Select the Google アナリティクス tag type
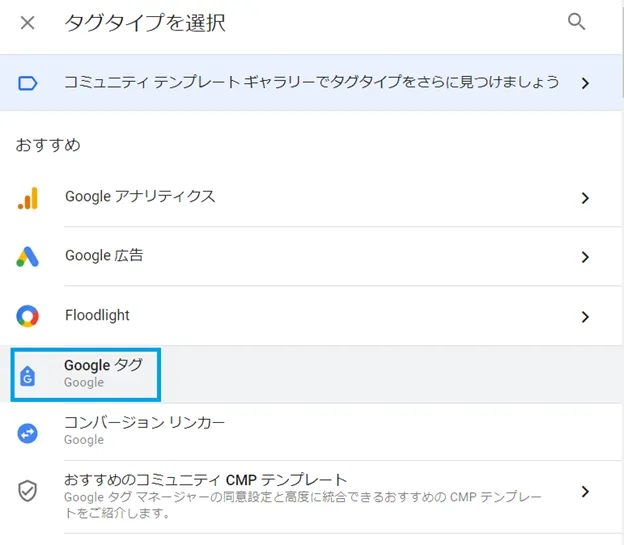The height and width of the screenshot is (545, 624). click(311, 197)
